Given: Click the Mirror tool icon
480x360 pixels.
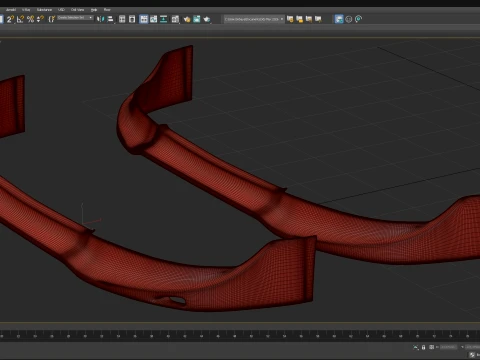Looking at the screenshot, I should click(x=100, y=19).
